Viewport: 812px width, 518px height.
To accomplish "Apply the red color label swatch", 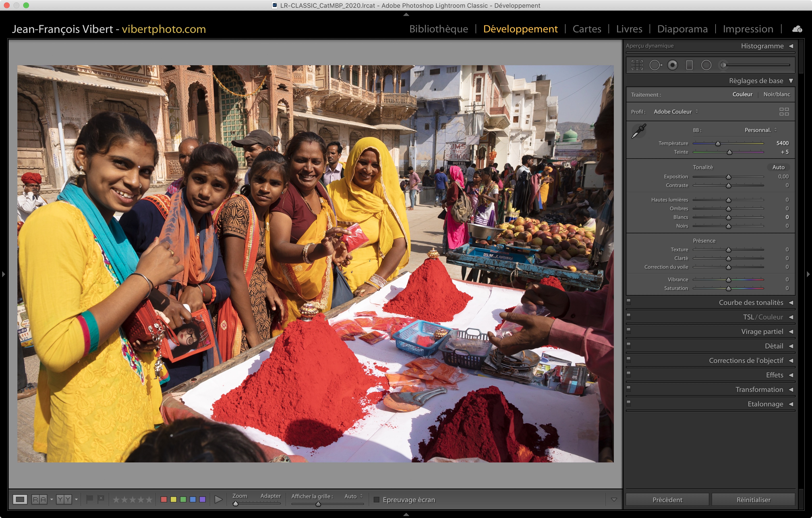I will 164,499.
